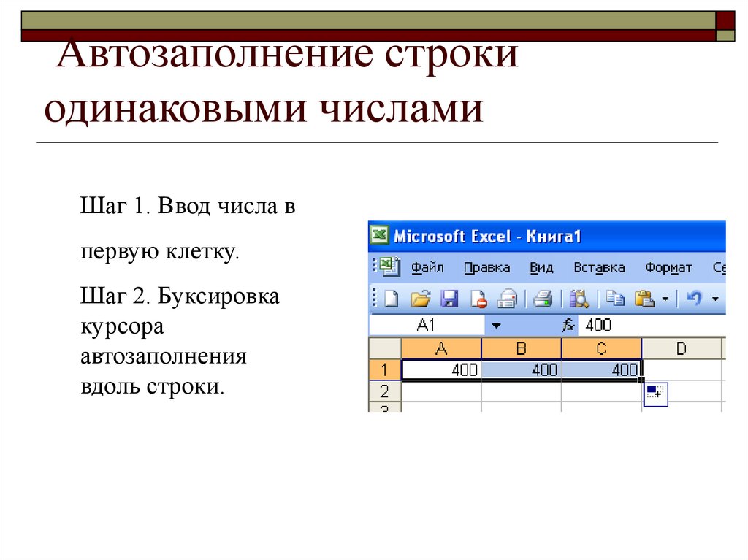Screen dimensions: 748x560
Task: Open the Вставка menu
Action: click(599, 268)
